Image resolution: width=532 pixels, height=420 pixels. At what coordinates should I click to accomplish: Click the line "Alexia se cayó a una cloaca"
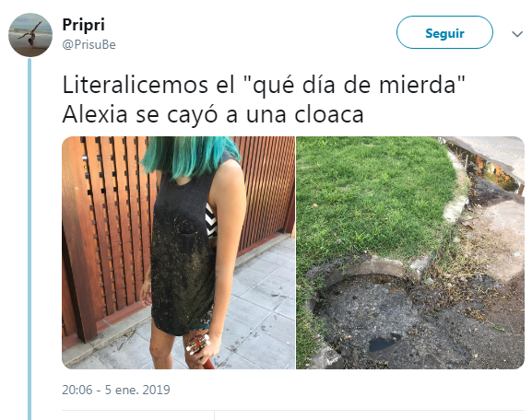[213, 114]
